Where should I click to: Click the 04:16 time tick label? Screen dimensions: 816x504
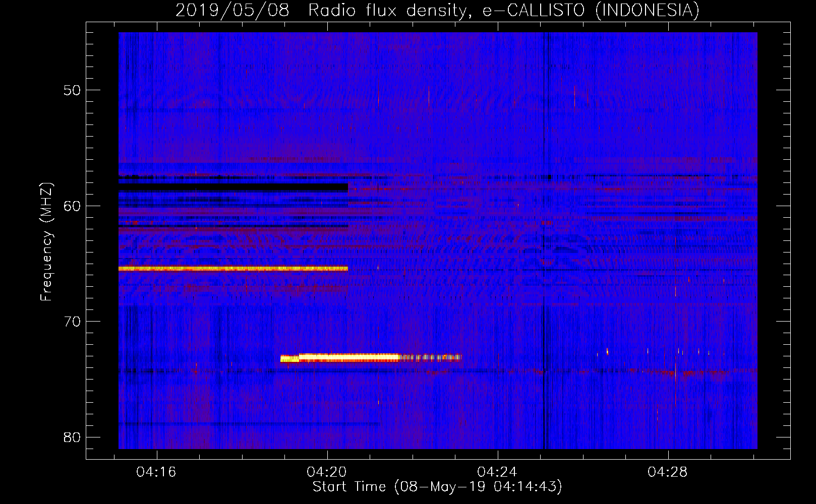tap(156, 472)
